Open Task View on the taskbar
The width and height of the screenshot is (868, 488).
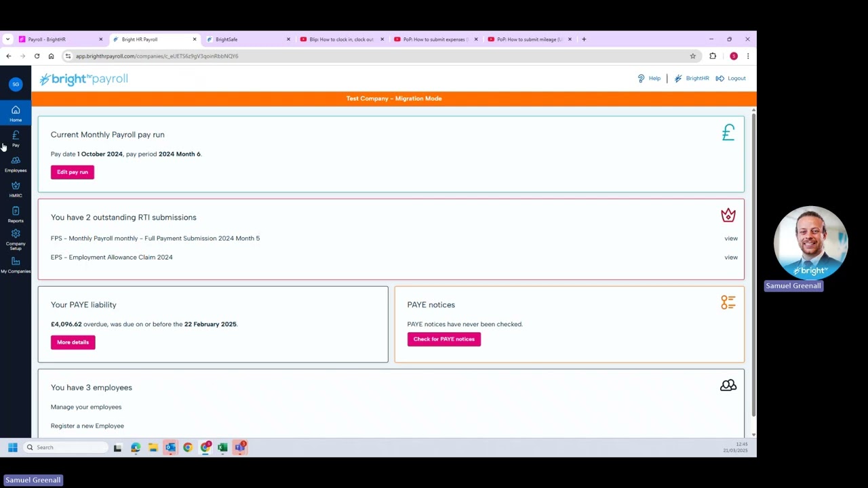click(x=117, y=447)
